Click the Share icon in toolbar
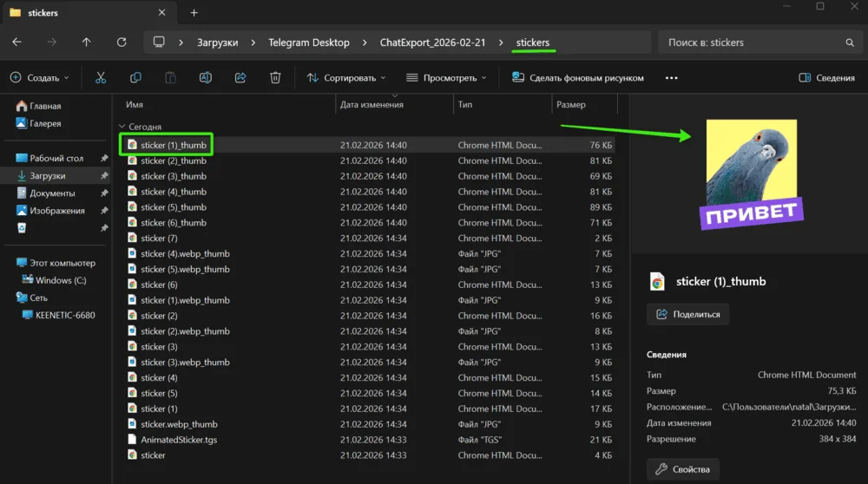The image size is (868, 484). pyautogui.click(x=240, y=78)
